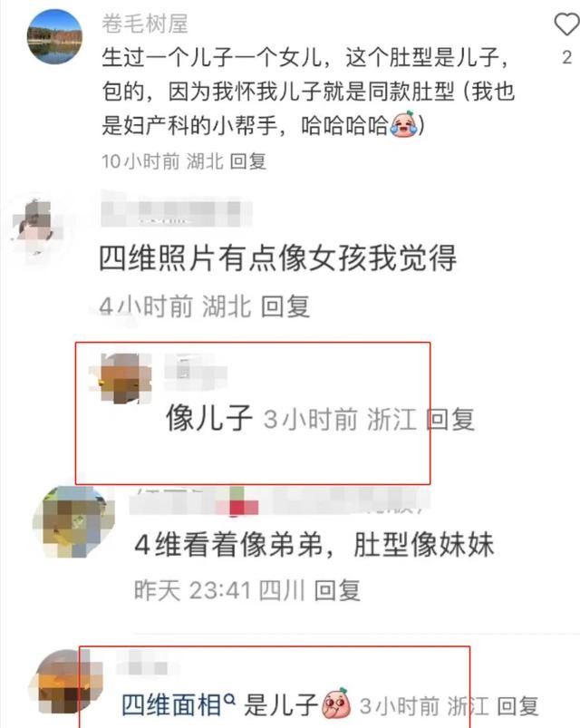Viewport: 580px width, 728px height.
Task: Like the comment by 卷毛树屋
Action: click(567, 24)
